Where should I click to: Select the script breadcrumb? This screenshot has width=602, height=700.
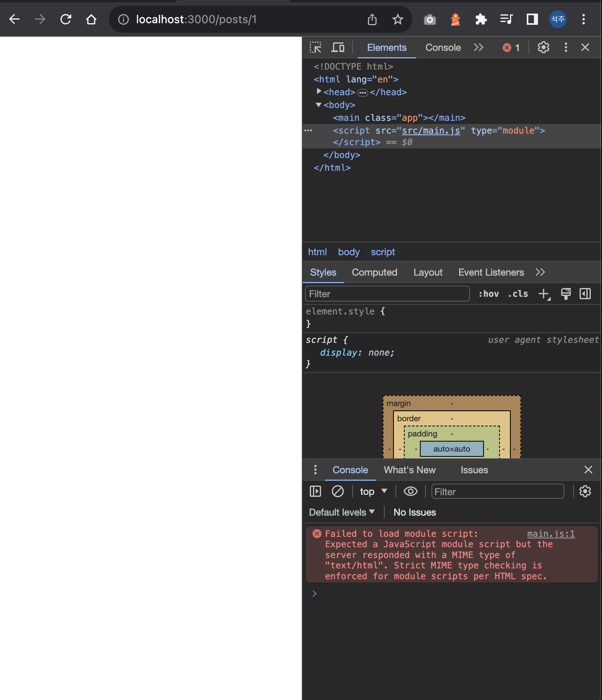point(383,252)
